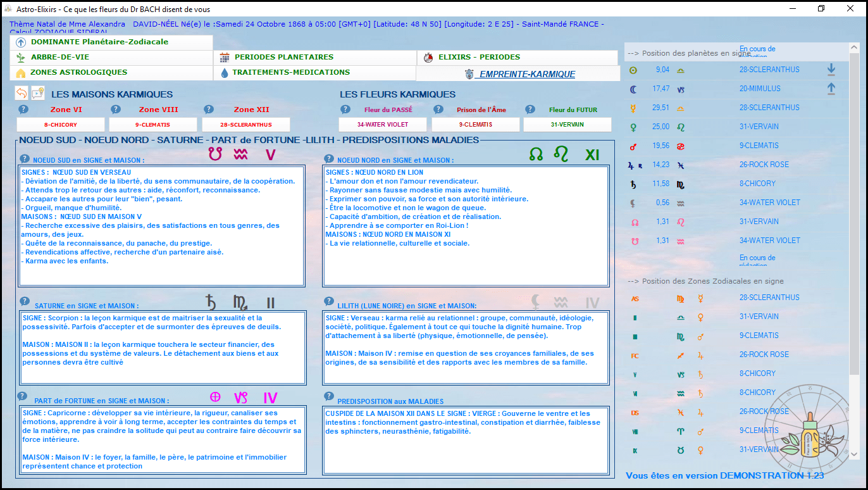Click the orange back-arrow icon
The image size is (868, 490).
click(x=22, y=94)
